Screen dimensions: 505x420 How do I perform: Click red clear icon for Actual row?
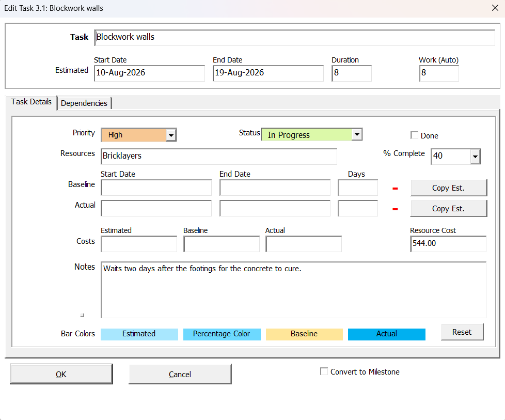click(x=395, y=209)
